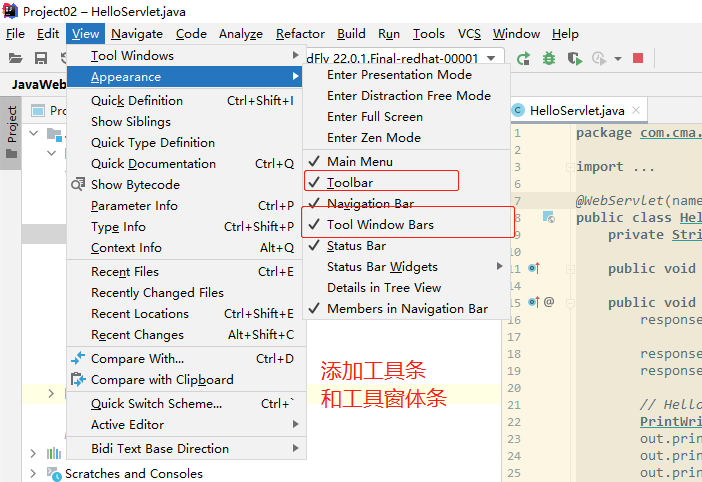Screen dimensions: 702x482
Task: Click the Open folder toolbar icon
Action: 15,58
